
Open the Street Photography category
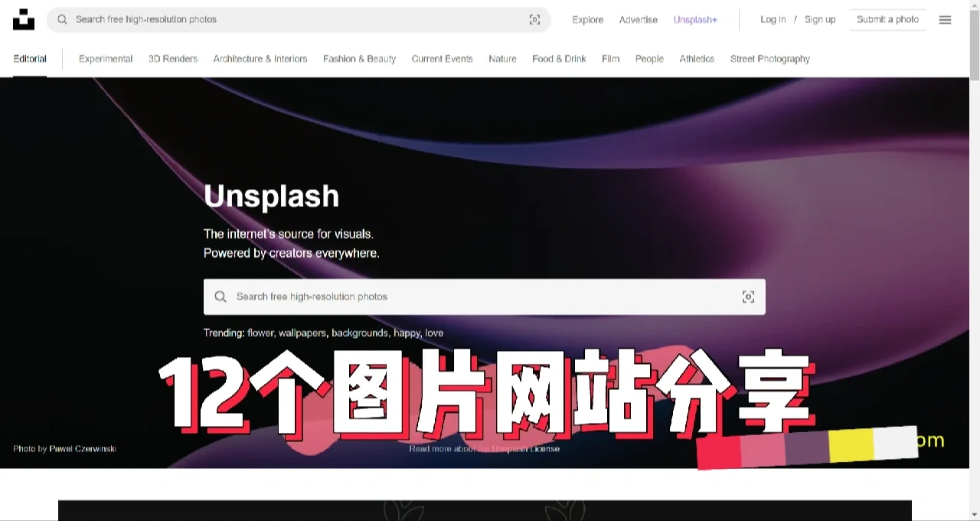point(769,59)
